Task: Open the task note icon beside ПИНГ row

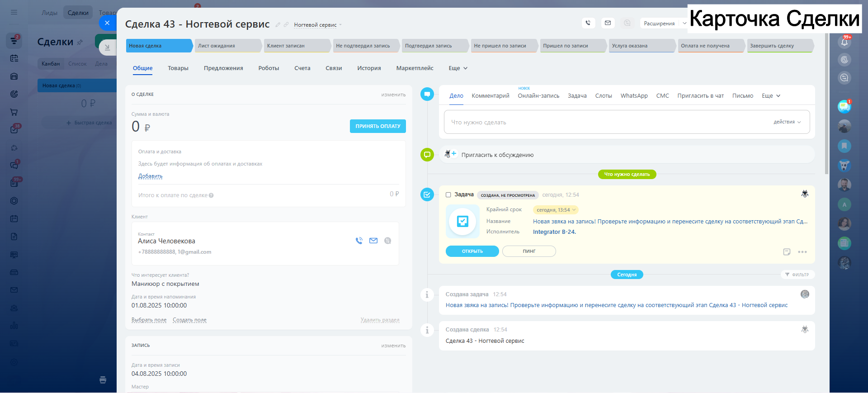Action: 787,252
